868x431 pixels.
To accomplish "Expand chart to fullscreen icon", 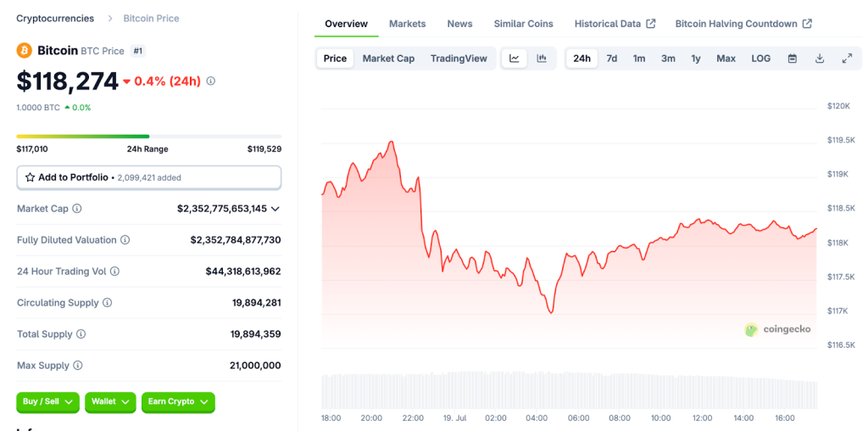I will pyautogui.click(x=847, y=59).
